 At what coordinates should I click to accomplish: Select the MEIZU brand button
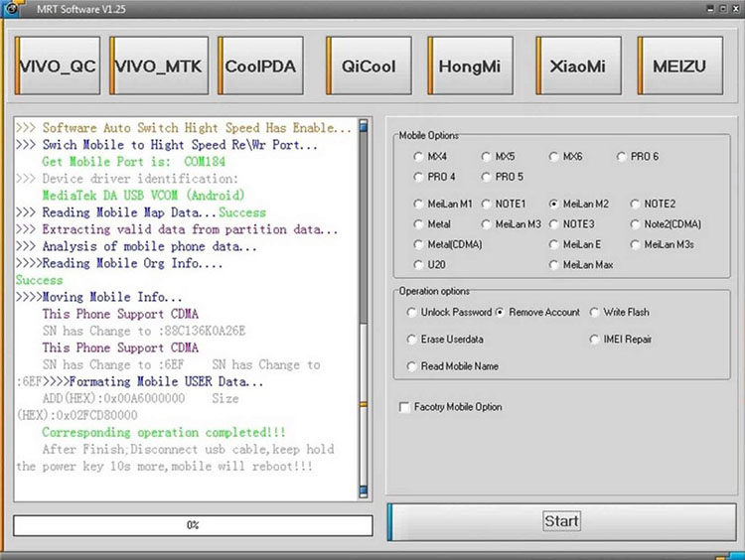click(679, 66)
